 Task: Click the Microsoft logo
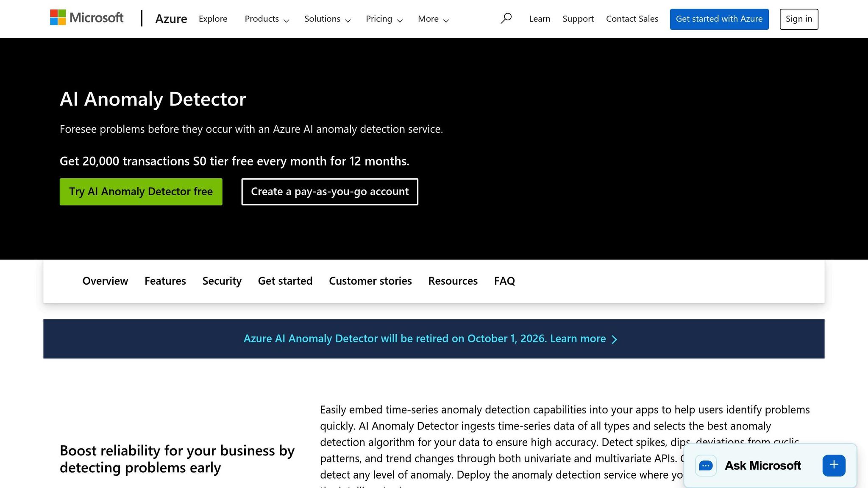point(86,18)
